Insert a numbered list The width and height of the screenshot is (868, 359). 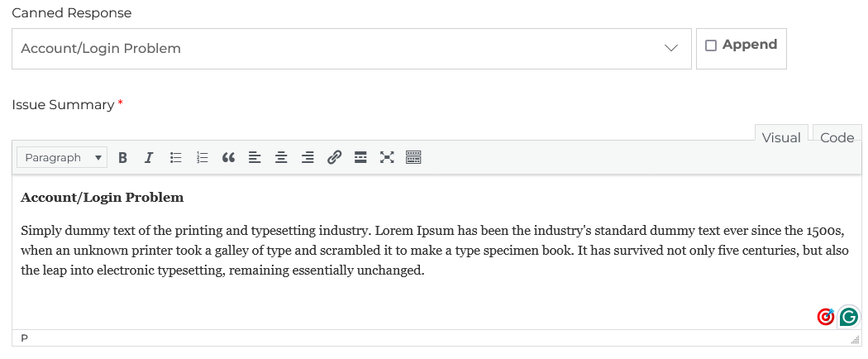(x=202, y=157)
